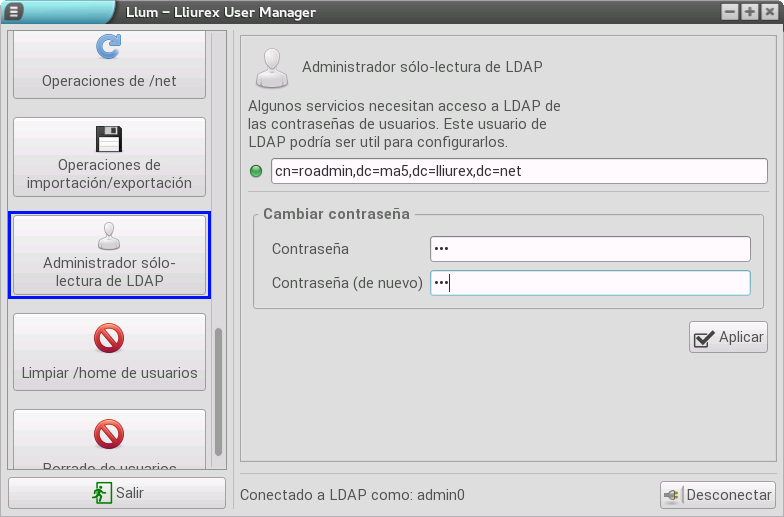The image size is (784, 517).
Task: Focus the Contraseña password field
Action: [x=590, y=249]
